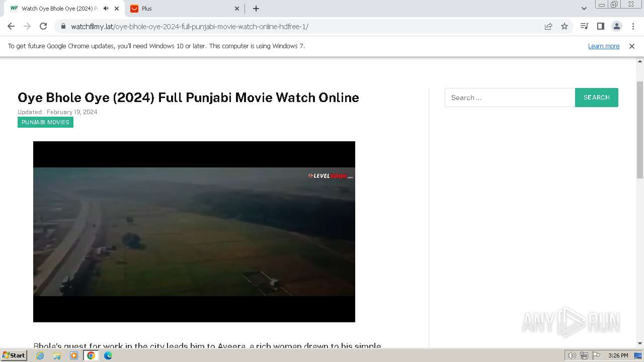The height and width of the screenshot is (362, 644).
Task: Open the network tray icon
Action: coord(584,355)
